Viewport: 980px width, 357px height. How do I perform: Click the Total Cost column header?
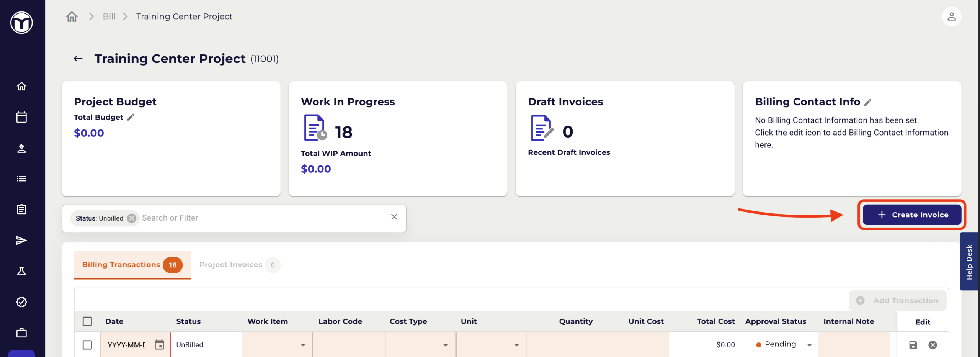click(715, 321)
